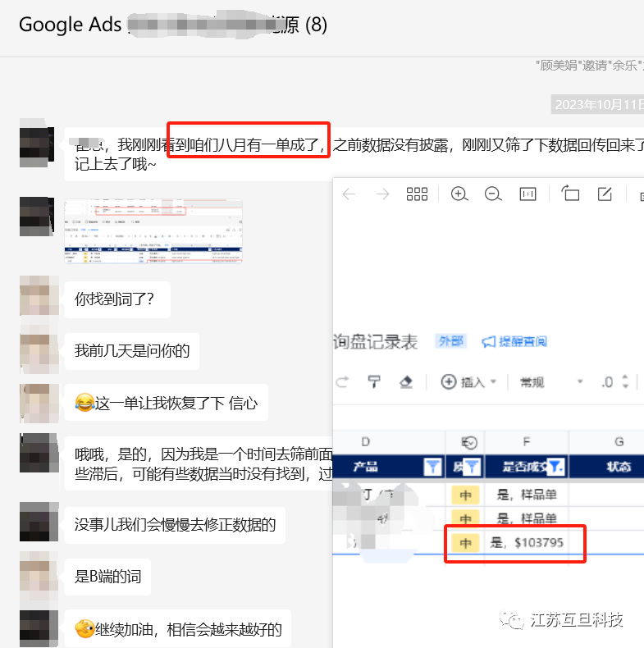Click the eraser clear-format icon
This screenshot has width=644, height=648.
point(405,381)
